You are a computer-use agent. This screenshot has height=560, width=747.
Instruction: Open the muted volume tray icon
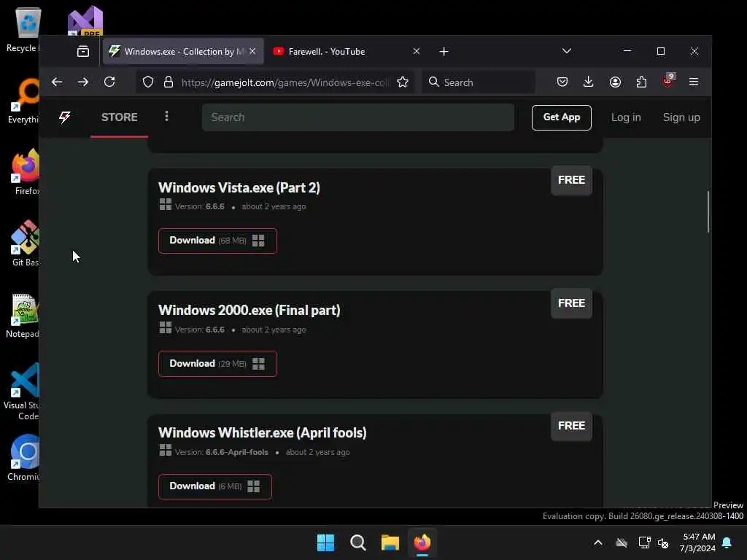(x=663, y=542)
